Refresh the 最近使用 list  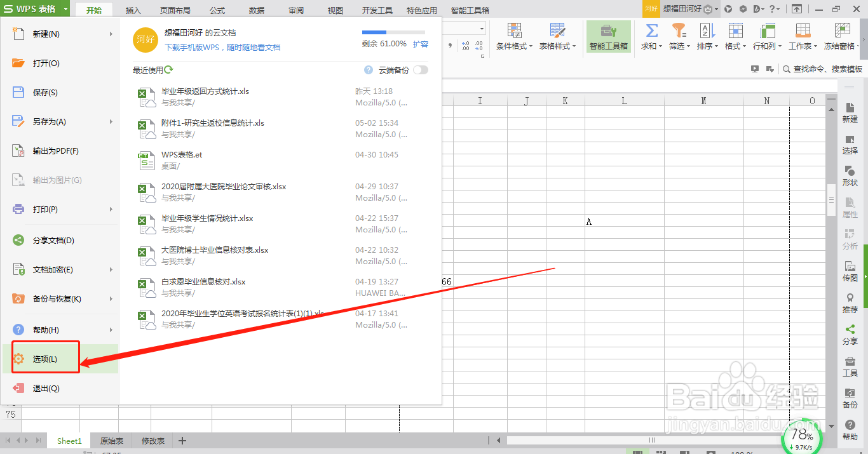(169, 70)
